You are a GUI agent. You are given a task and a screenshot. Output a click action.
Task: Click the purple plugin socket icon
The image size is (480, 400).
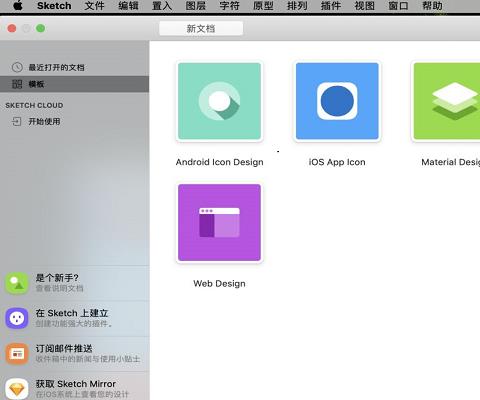coord(17,318)
